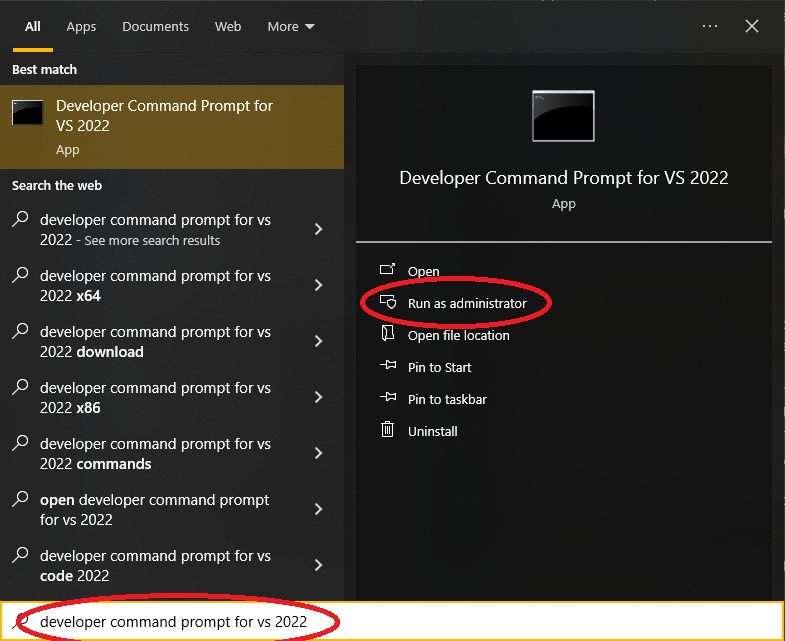
Task: Click the Run as administrator shield icon
Action: (388, 303)
